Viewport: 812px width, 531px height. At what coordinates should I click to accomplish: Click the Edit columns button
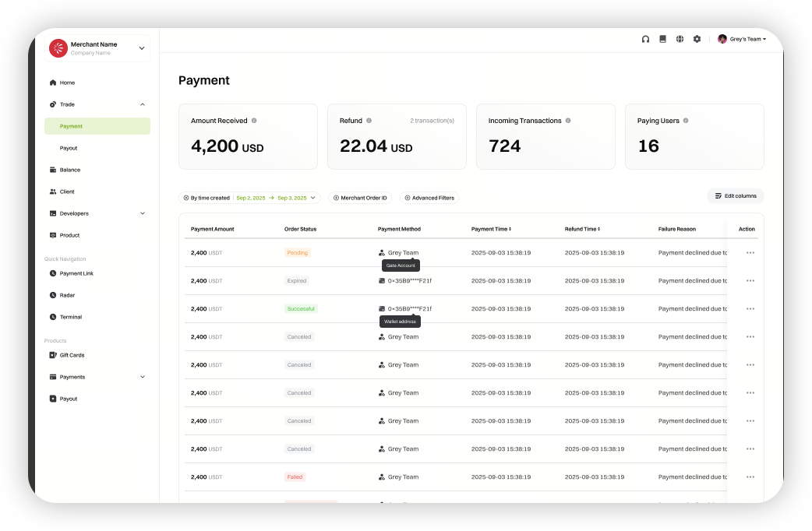coord(735,196)
